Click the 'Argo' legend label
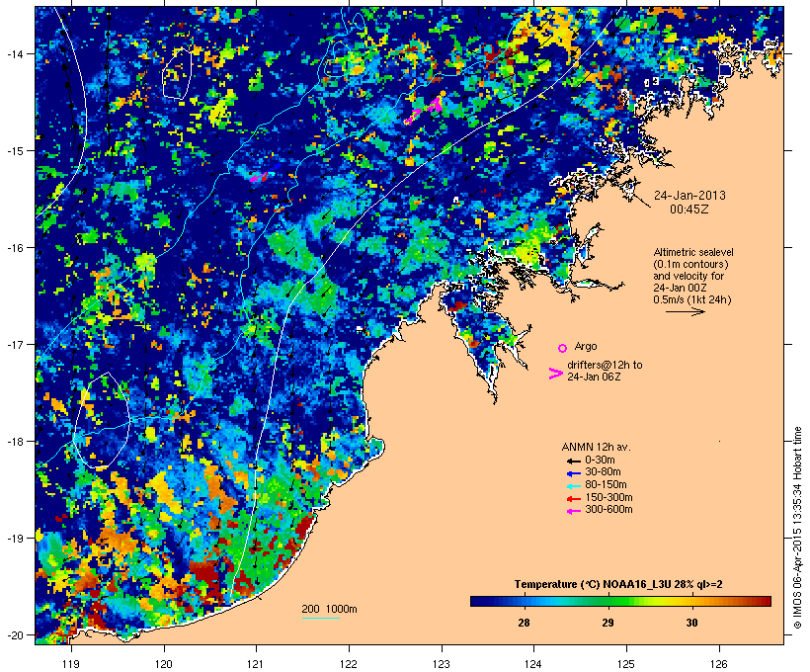This screenshot has width=810, height=672. pyautogui.click(x=586, y=346)
